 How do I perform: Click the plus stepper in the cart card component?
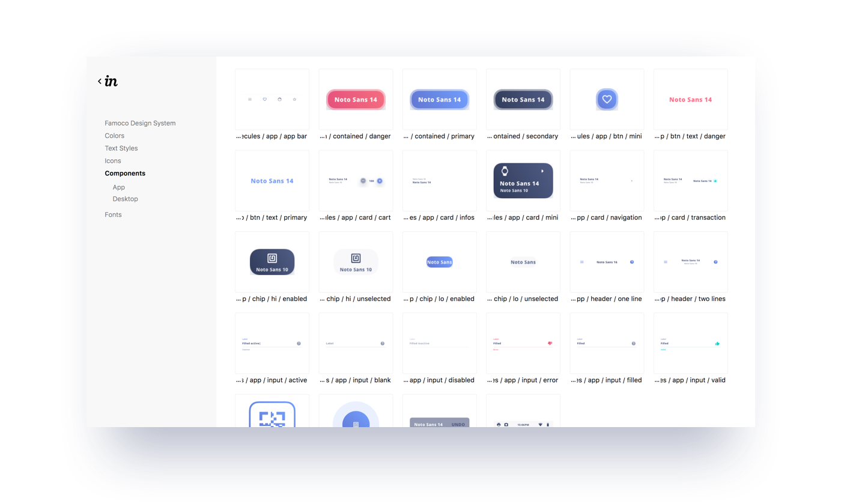pyautogui.click(x=380, y=181)
